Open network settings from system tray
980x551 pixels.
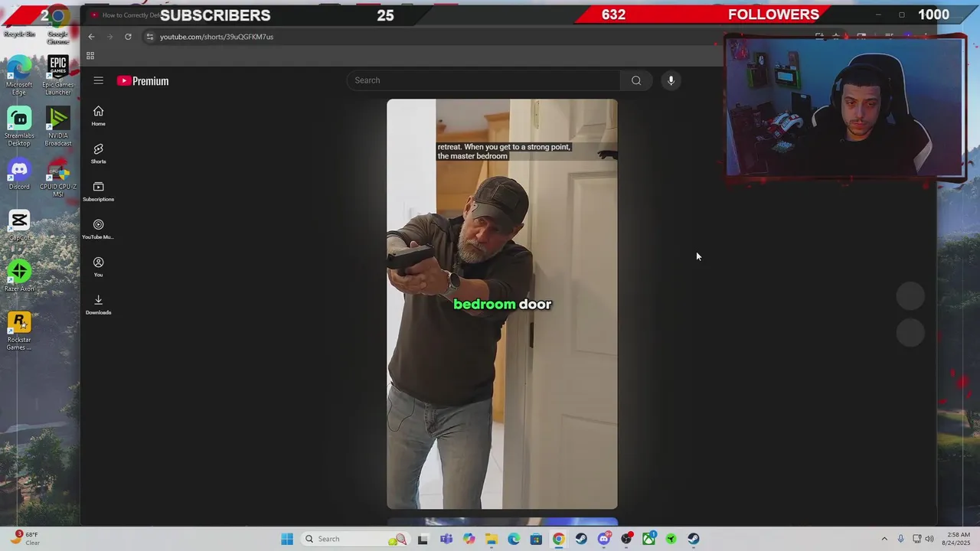coord(917,539)
